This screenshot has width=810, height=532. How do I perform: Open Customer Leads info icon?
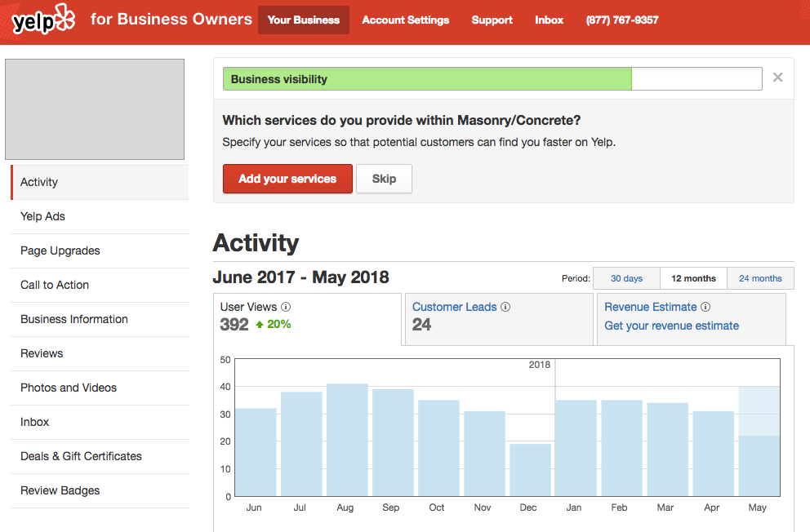505,307
